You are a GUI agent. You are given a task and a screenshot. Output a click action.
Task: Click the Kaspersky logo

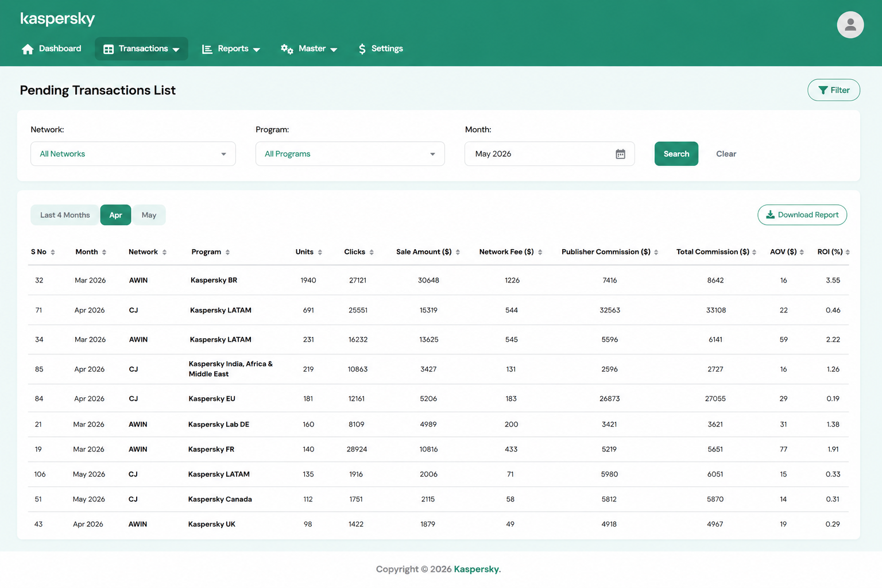(57, 19)
